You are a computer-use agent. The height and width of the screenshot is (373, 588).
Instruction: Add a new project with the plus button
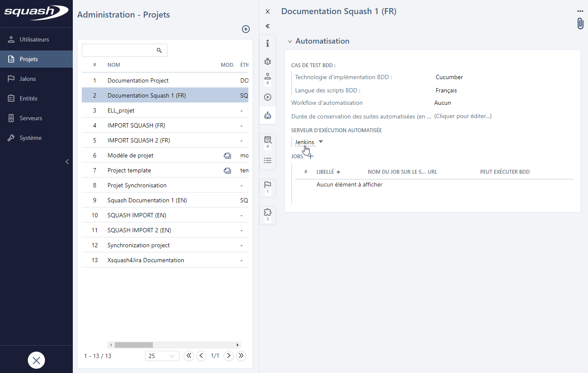pyautogui.click(x=245, y=29)
